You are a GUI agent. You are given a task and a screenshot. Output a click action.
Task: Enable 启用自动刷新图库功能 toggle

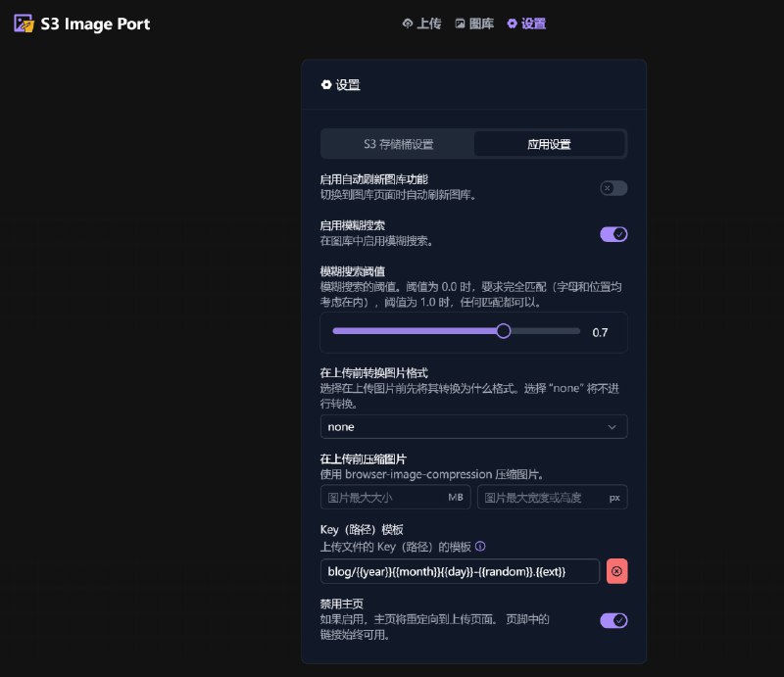click(613, 188)
